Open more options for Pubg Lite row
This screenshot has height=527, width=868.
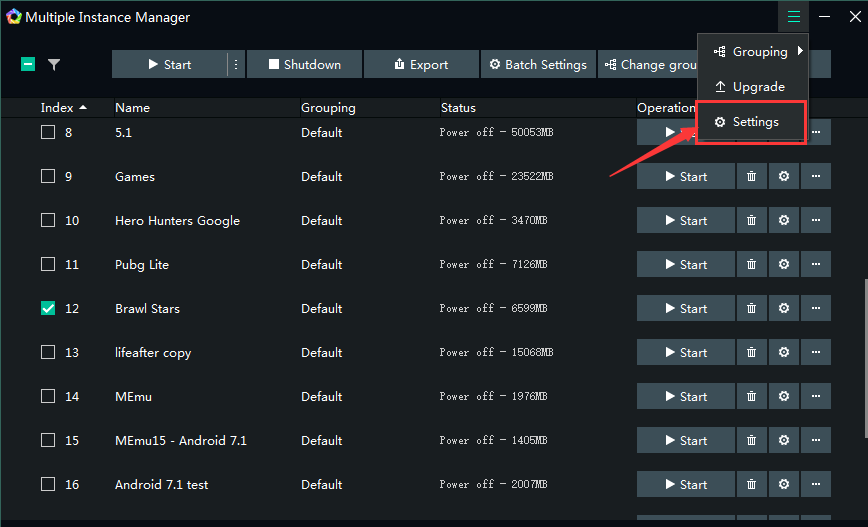pyautogui.click(x=816, y=265)
